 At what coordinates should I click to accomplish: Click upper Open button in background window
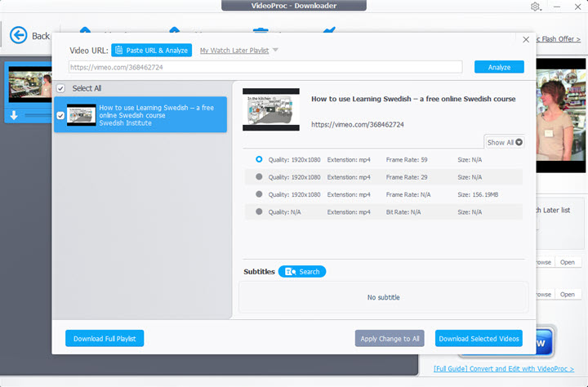click(568, 262)
